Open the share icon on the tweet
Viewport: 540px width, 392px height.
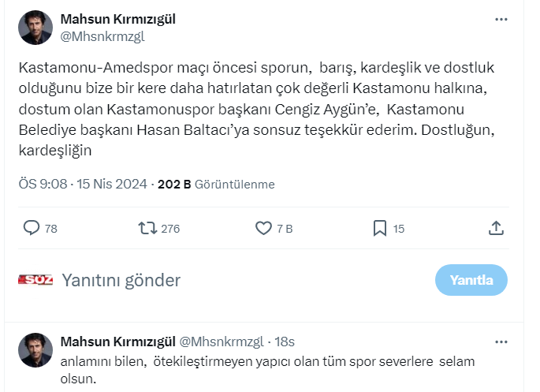coord(496,229)
